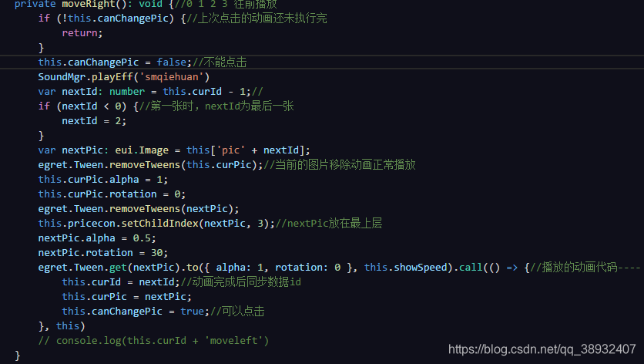
Task: Click egret.Tween.removeTweens(nextPic) line
Action: pos(139,208)
